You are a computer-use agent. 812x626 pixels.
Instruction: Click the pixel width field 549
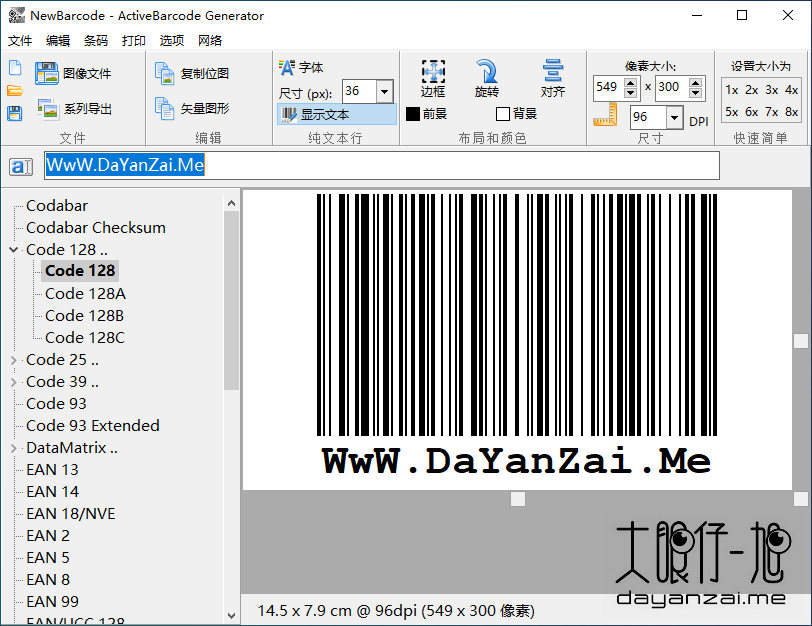click(x=609, y=88)
